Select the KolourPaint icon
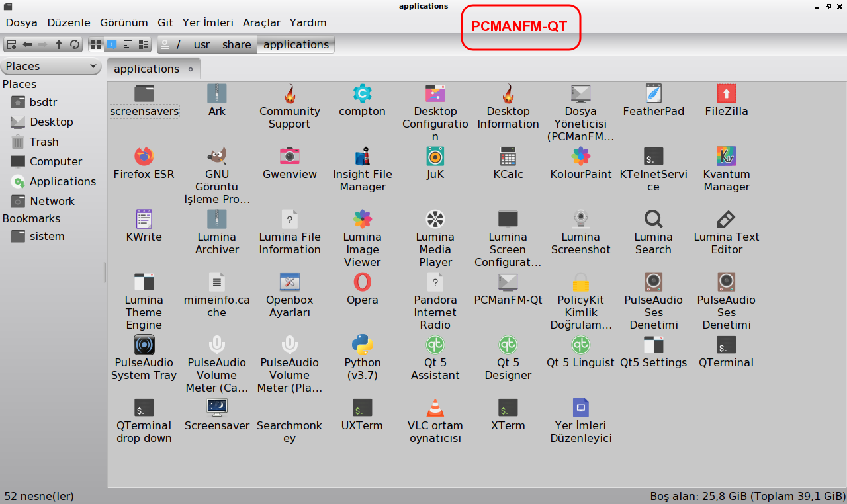This screenshot has width=847, height=504. [580, 156]
